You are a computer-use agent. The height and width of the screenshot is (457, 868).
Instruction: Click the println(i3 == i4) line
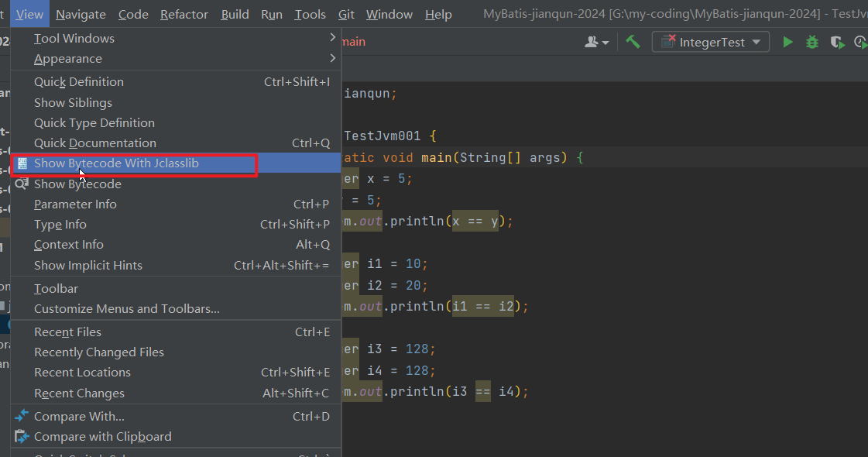(436, 392)
